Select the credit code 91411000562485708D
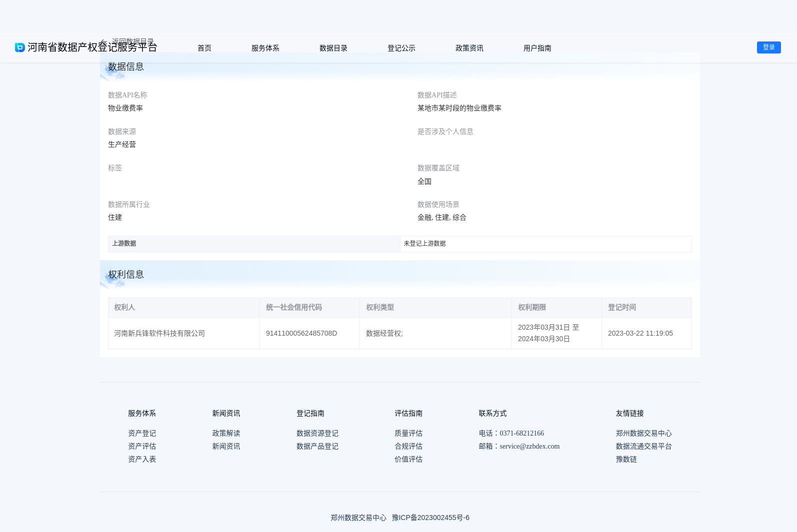Viewport: 797px width, 532px height. coord(301,333)
